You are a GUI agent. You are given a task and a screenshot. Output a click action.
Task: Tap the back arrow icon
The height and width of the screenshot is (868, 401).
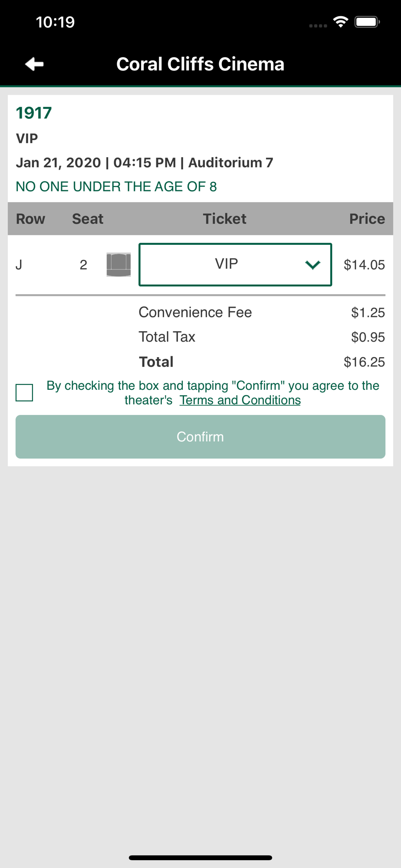click(34, 64)
